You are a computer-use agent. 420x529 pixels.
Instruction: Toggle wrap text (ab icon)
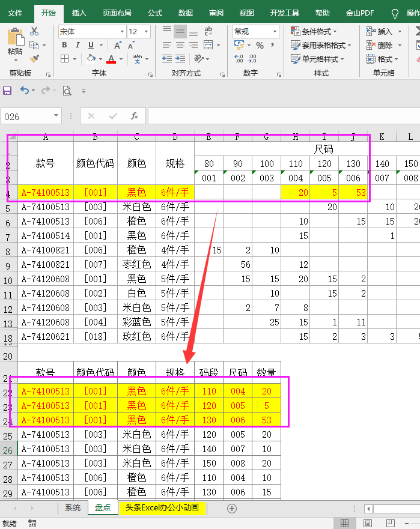[208, 31]
